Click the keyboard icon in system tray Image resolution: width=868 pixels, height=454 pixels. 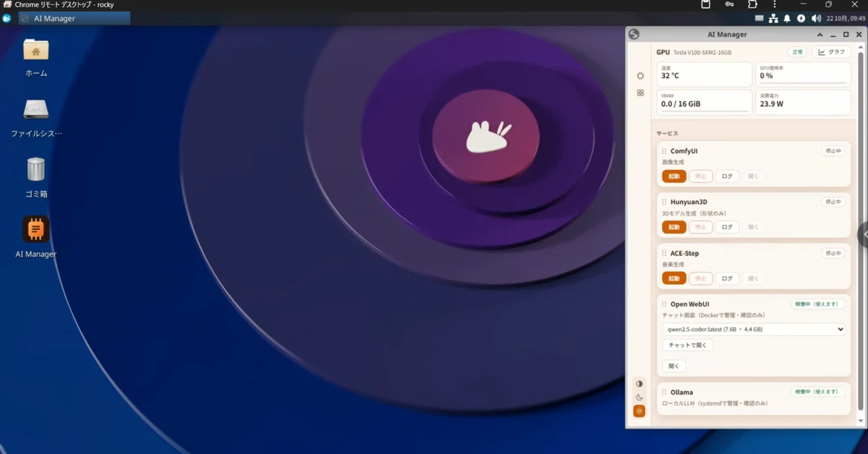point(759,18)
